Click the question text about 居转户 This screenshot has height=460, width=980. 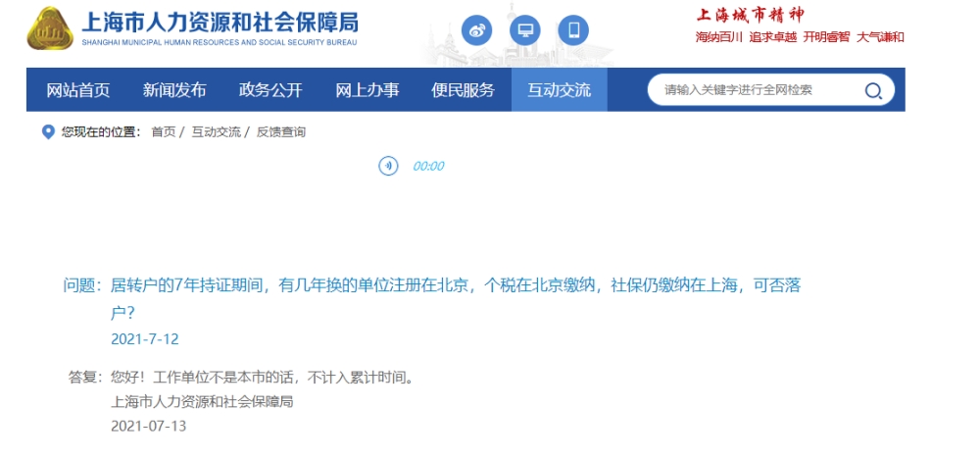456,299
